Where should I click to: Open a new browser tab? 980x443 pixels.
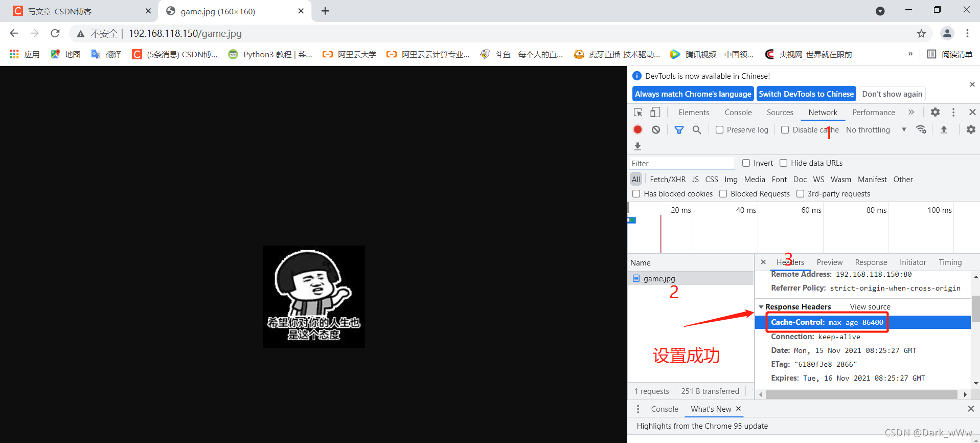pos(325,11)
